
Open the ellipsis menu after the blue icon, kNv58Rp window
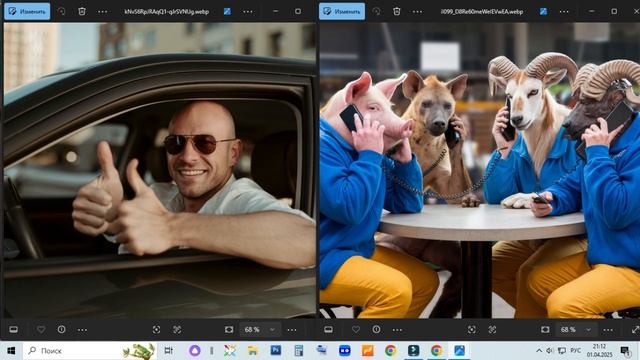pyautogui.click(x=248, y=11)
